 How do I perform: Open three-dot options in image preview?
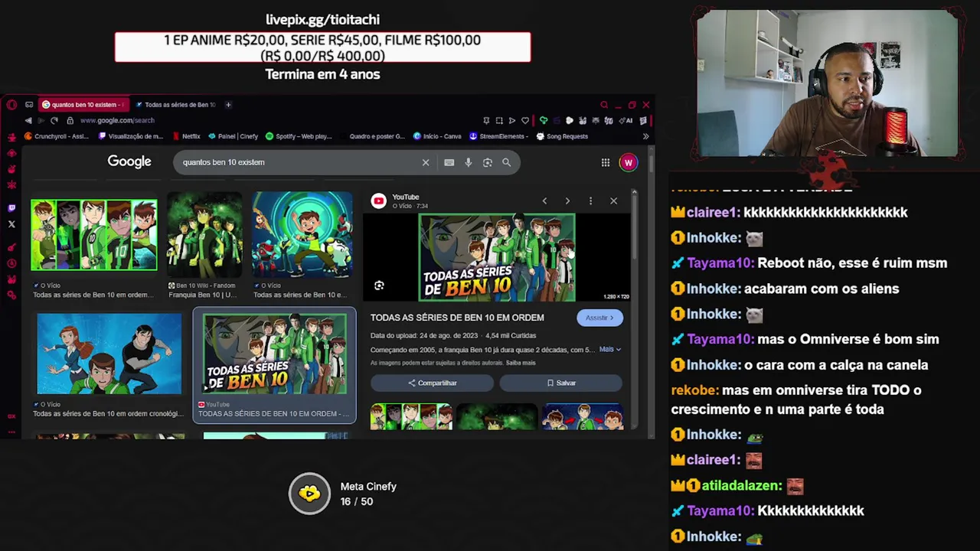pyautogui.click(x=590, y=201)
